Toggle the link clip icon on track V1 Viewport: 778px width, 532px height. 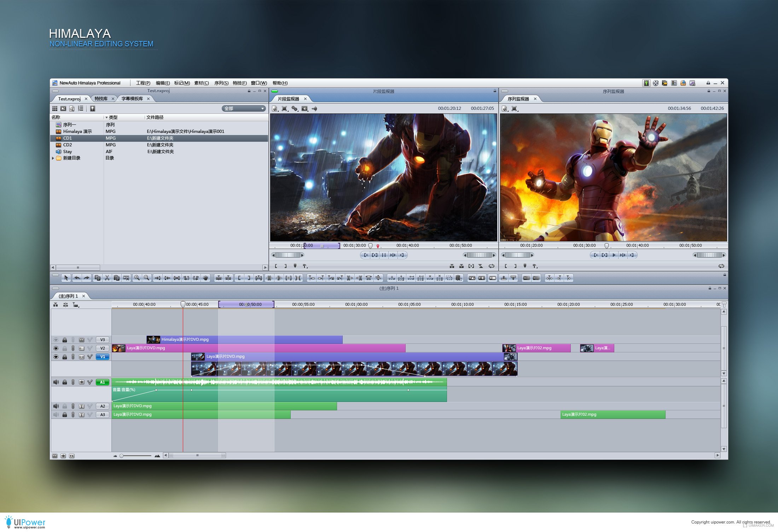[x=73, y=357]
